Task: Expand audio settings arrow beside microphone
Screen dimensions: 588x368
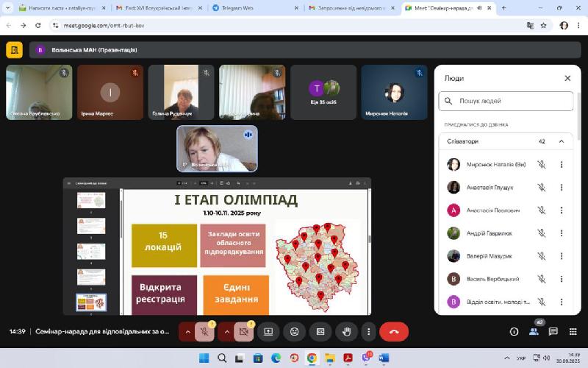Action: (x=187, y=332)
